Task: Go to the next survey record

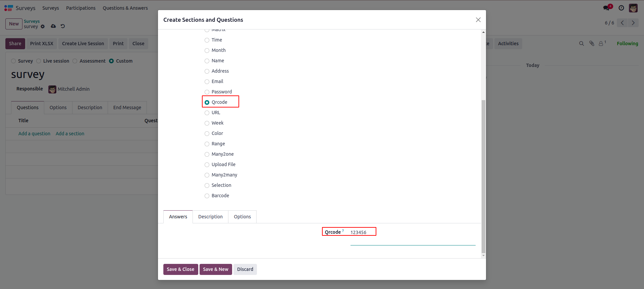Action: 633,23
